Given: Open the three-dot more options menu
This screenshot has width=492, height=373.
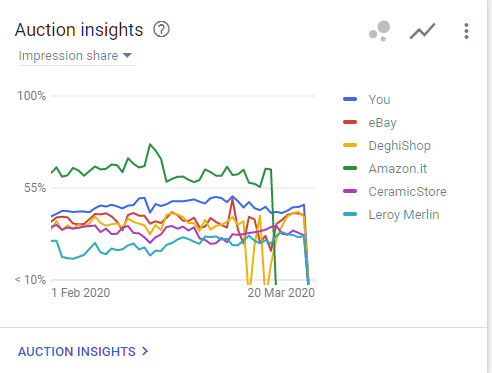Looking at the screenshot, I should (x=466, y=31).
